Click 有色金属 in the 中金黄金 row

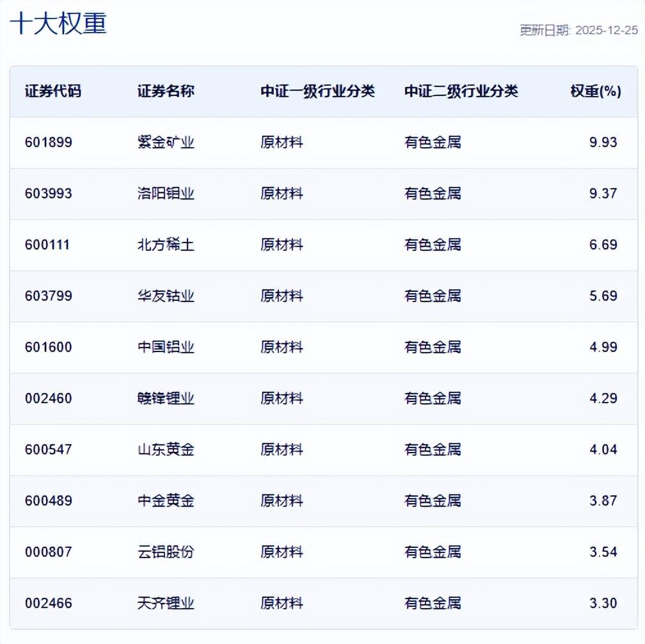pyautogui.click(x=433, y=501)
